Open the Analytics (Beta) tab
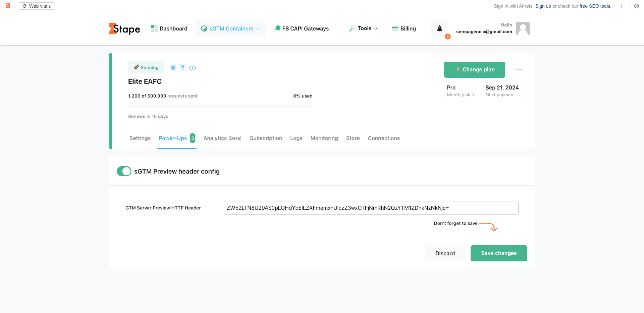 [222, 138]
